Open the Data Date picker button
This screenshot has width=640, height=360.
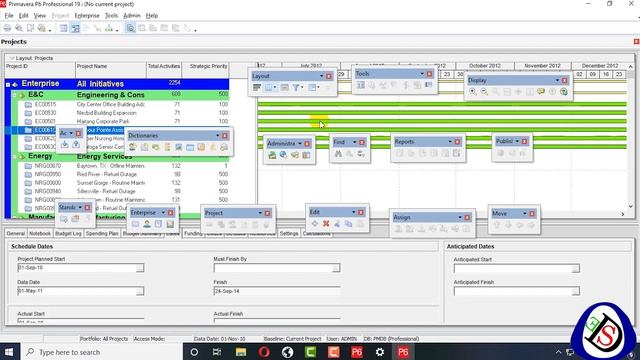click(140, 291)
